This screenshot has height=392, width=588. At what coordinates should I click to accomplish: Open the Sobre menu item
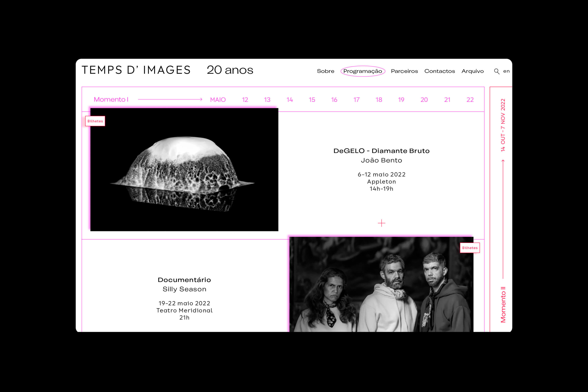(x=325, y=71)
